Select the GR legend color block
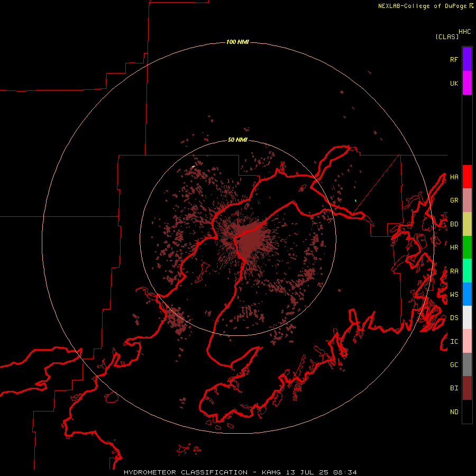 (x=467, y=200)
